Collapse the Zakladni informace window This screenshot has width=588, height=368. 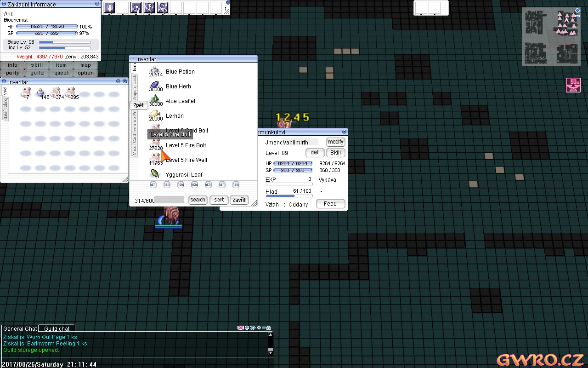pyautogui.click(x=97, y=4)
